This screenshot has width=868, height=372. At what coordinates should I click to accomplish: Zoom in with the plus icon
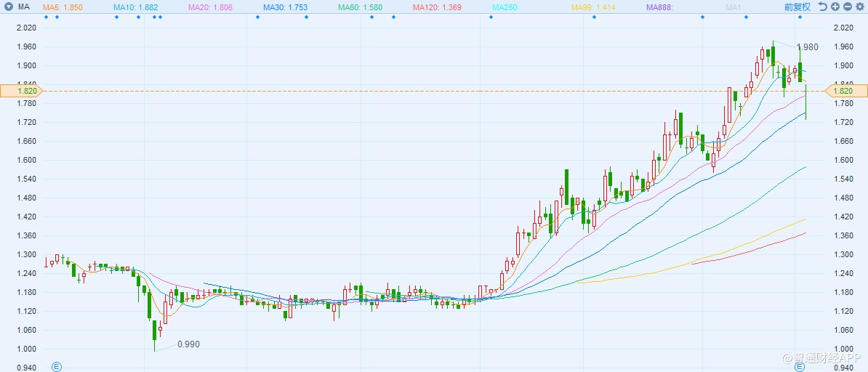(835, 7)
